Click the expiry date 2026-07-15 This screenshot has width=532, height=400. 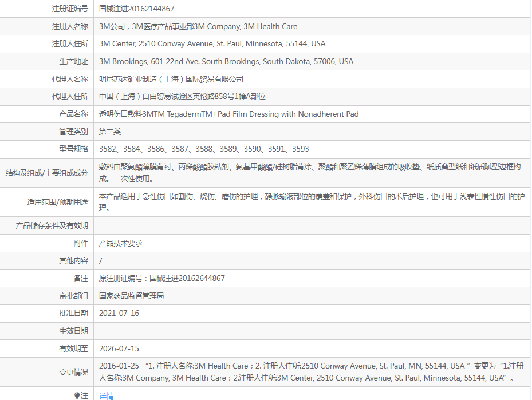(119, 348)
